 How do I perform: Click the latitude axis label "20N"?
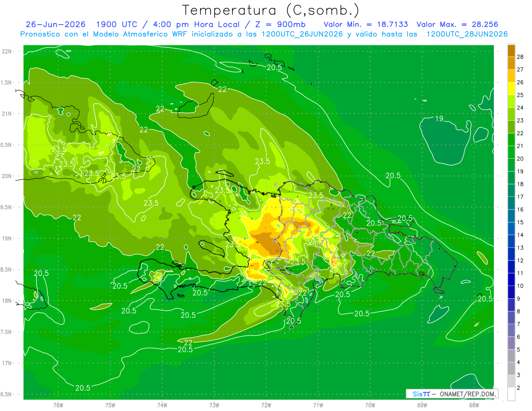[x=7, y=176]
